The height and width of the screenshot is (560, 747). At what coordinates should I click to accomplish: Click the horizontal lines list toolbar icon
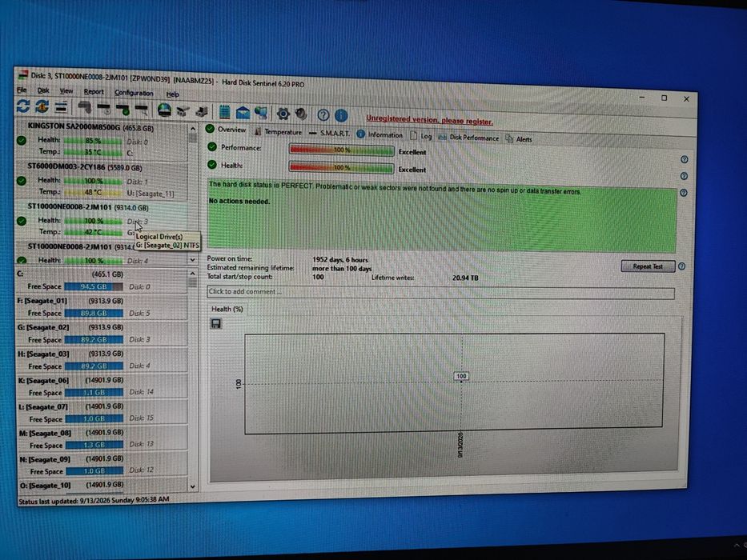pyautogui.click(x=61, y=107)
